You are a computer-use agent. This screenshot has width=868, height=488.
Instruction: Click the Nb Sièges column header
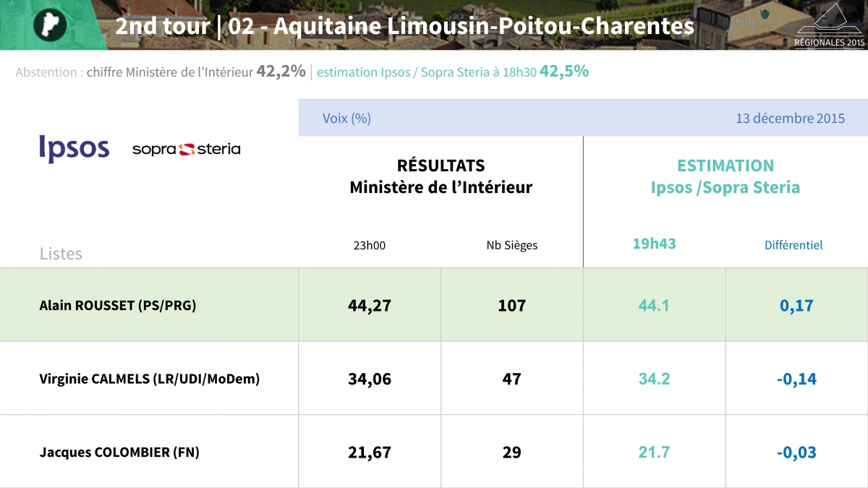point(511,245)
